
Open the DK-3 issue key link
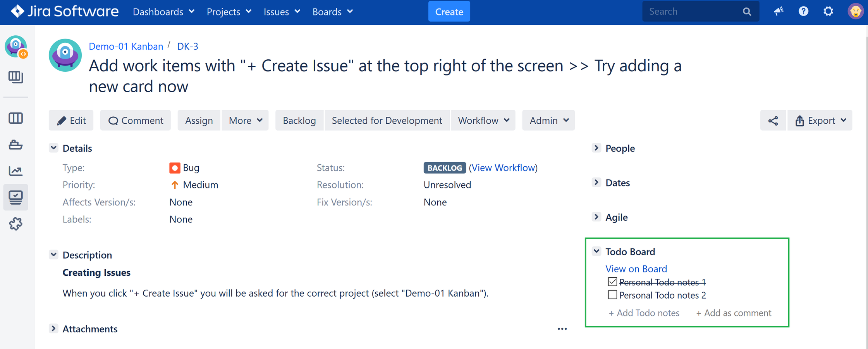pyautogui.click(x=187, y=46)
